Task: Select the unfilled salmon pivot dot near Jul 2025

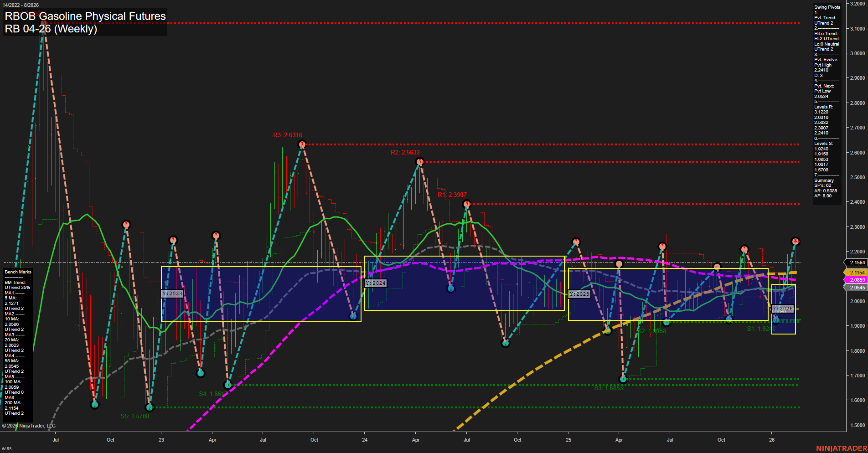Action: coord(619,263)
